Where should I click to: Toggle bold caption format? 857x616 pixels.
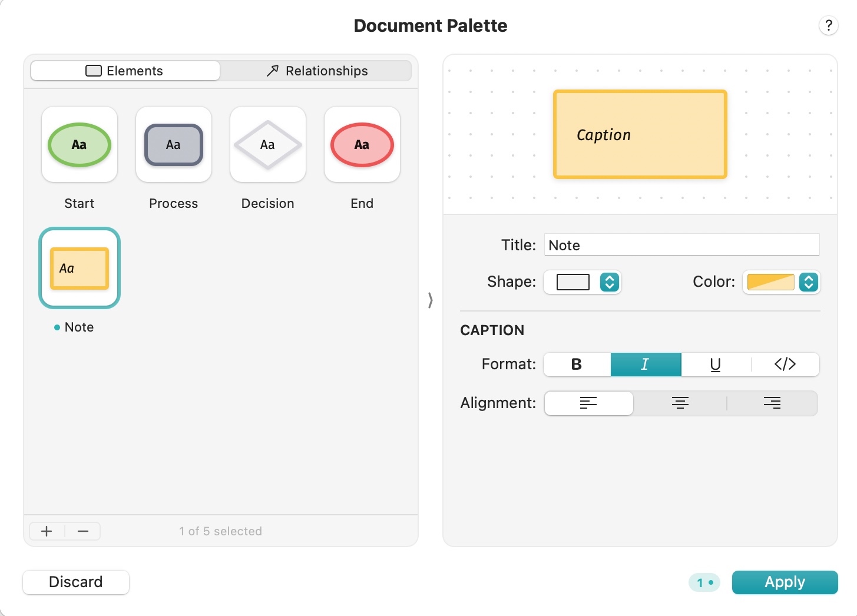coord(577,365)
